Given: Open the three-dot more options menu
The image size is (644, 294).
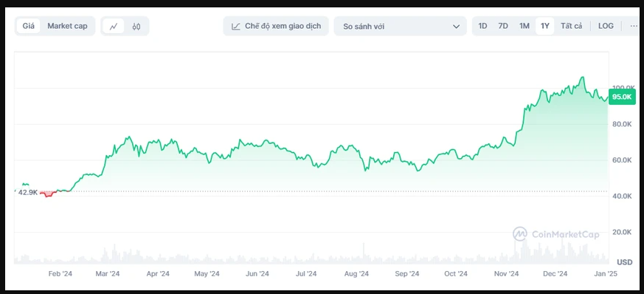Looking at the screenshot, I should tap(634, 27).
